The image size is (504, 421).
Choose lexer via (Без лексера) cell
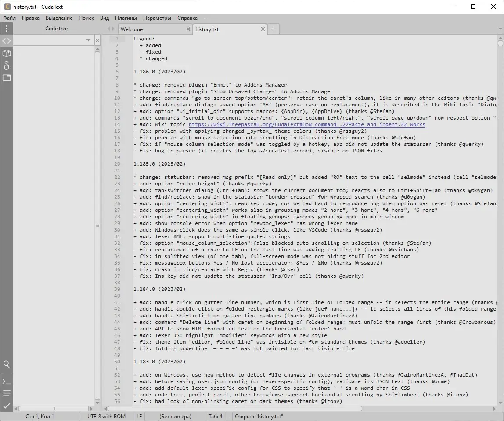(x=175, y=417)
